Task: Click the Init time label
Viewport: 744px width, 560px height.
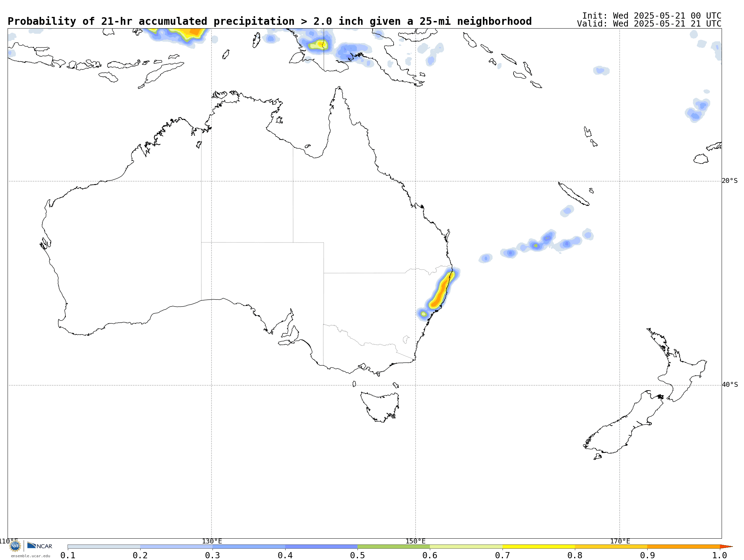Action: (652, 16)
